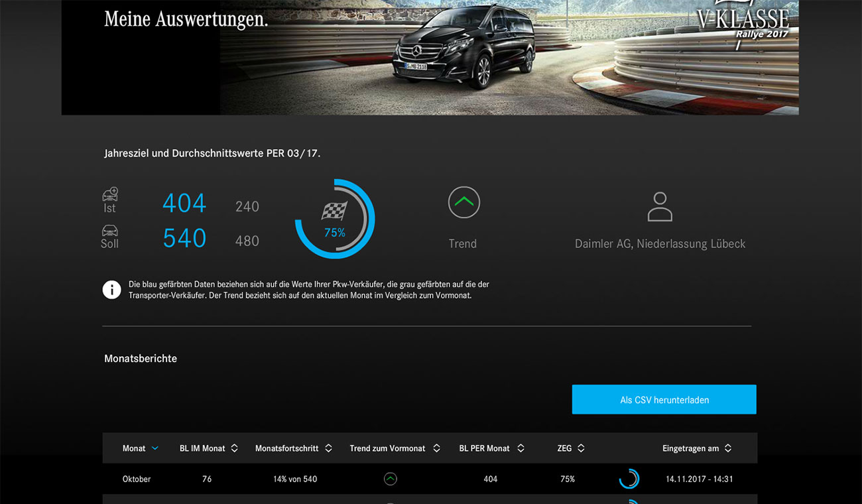
Task: Click the Oktober row blue progress ring
Action: coord(629,479)
